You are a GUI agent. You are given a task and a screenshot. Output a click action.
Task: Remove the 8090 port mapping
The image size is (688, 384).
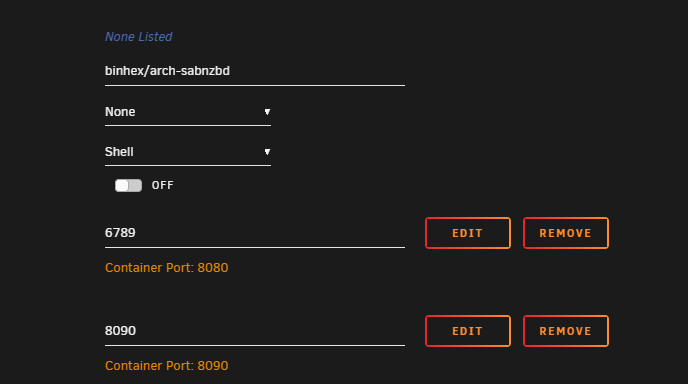pos(566,331)
